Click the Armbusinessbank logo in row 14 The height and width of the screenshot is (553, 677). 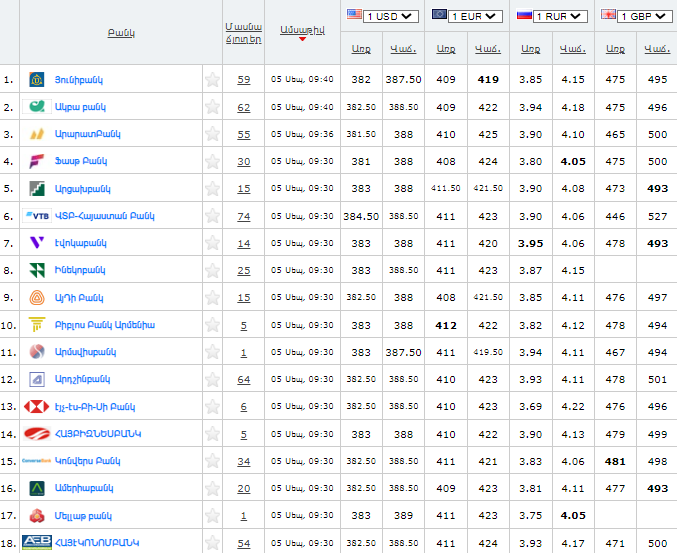(x=37, y=434)
